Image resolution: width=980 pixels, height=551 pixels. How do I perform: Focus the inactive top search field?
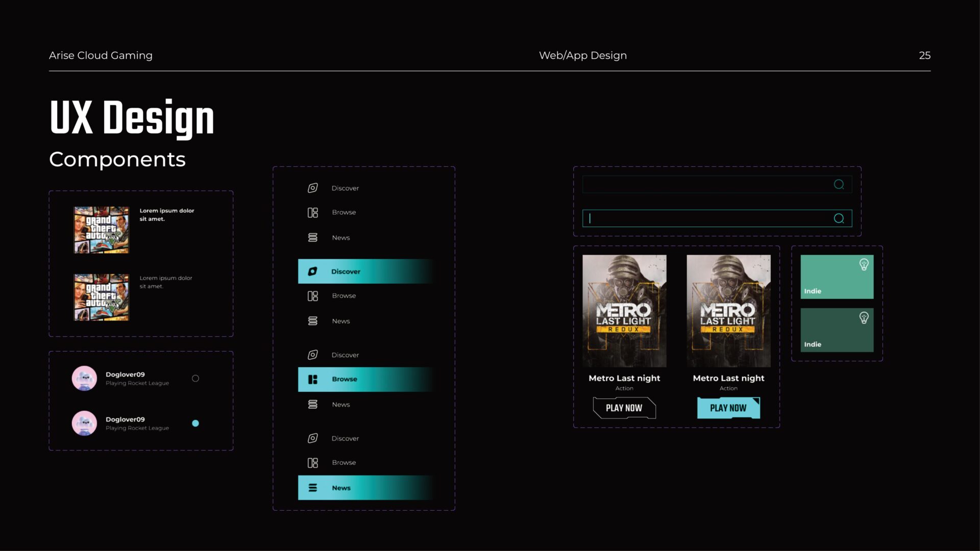[x=717, y=184]
